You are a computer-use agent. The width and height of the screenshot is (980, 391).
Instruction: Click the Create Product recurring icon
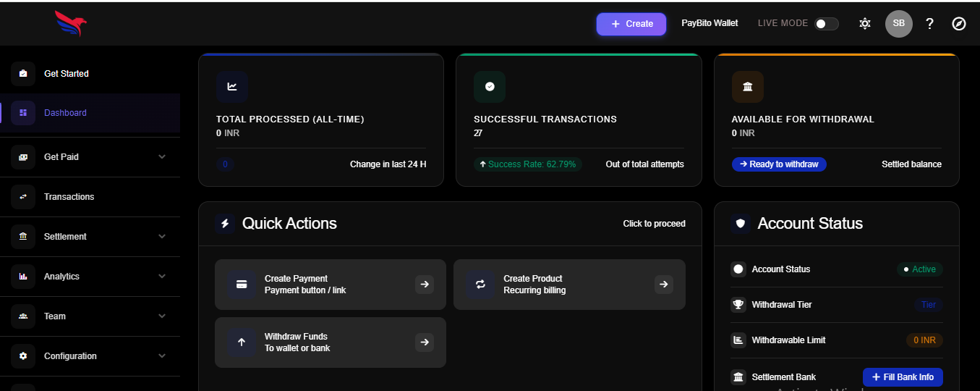coord(480,285)
